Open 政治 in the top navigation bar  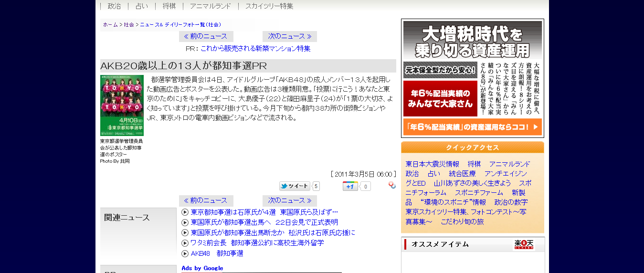click(115, 6)
